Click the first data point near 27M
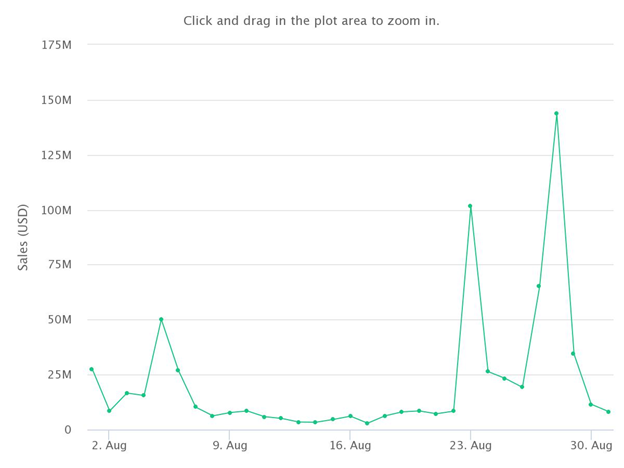Viewport: 624px width, 468px height. point(92,369)
